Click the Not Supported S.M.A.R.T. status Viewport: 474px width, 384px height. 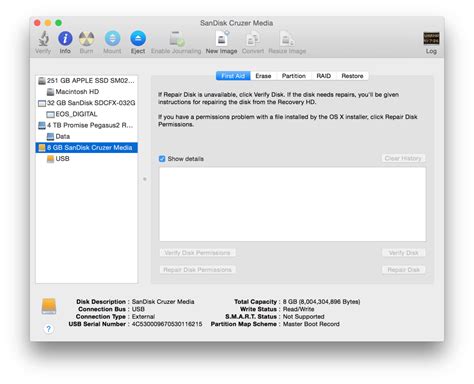pyautogui.click(x=304, y=317)
